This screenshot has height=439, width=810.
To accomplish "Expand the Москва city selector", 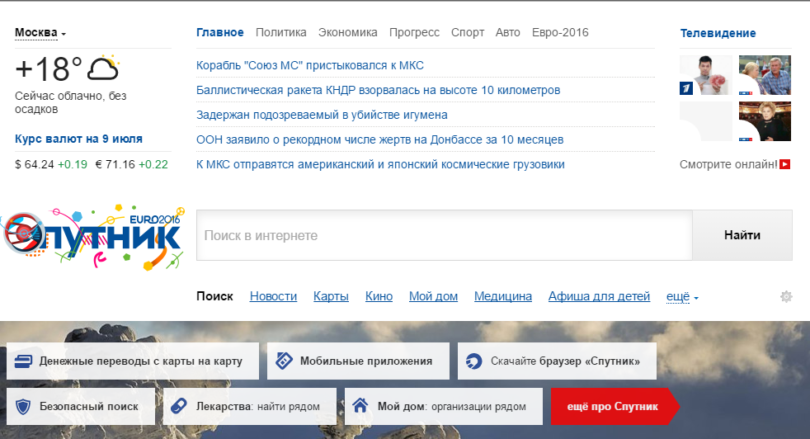I will point(40,33).
